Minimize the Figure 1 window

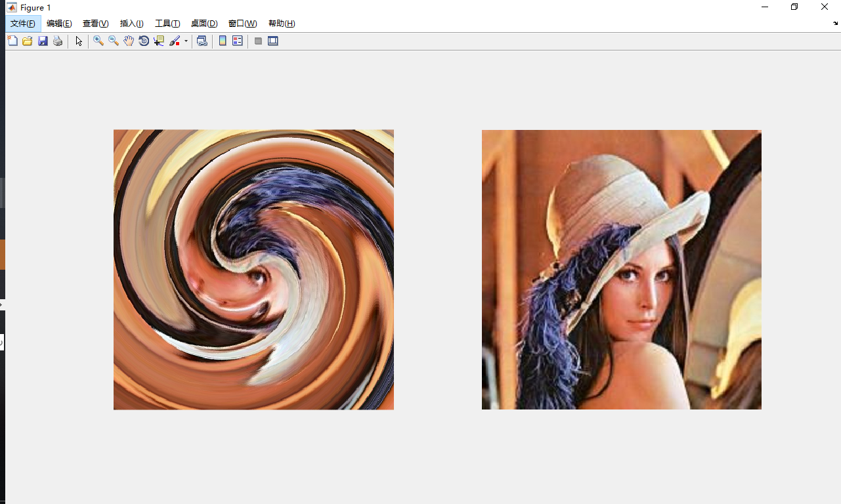coord(765,7)
